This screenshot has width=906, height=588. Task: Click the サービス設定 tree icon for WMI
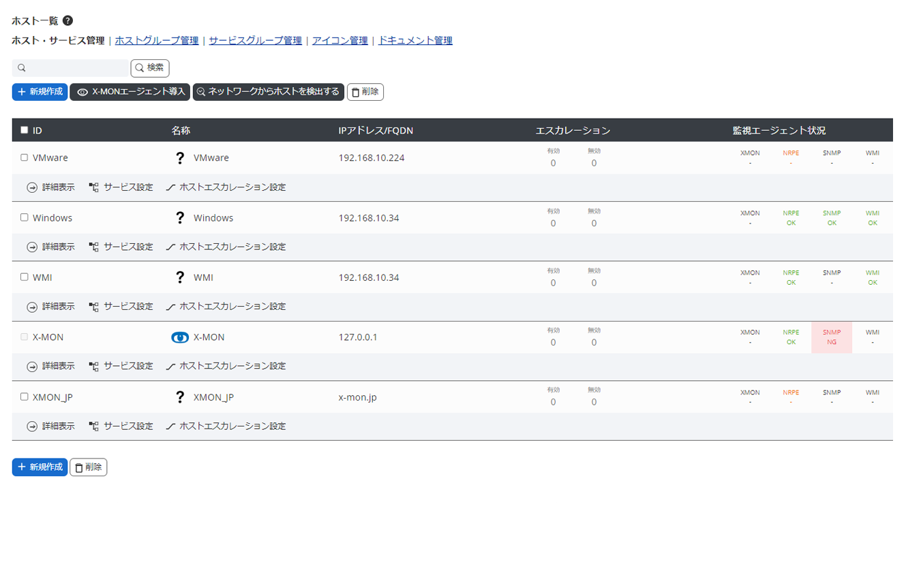[x=94, y=307]
